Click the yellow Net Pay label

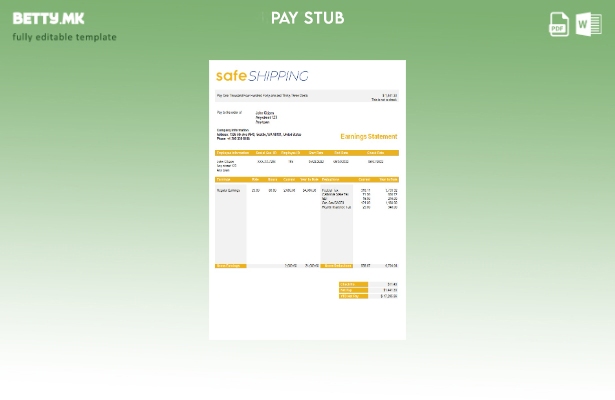(x=347, y=290)
